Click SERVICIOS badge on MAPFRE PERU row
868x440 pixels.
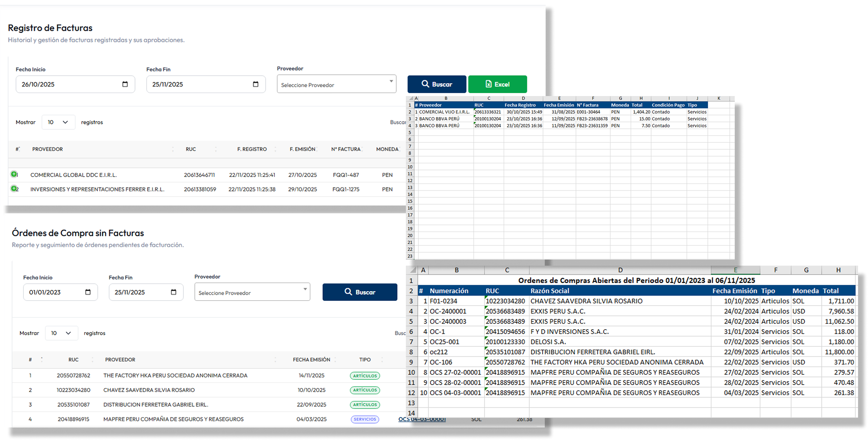tap(365, 419)
